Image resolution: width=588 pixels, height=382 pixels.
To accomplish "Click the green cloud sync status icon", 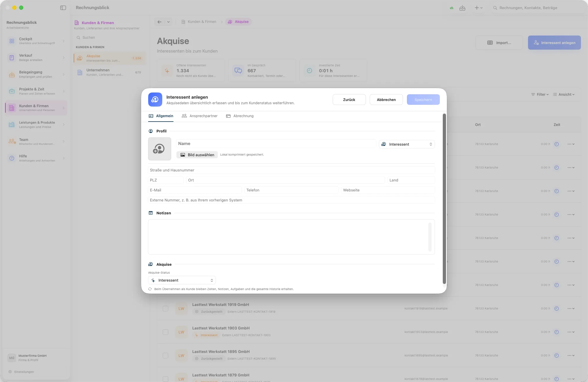I will coord(452,8).
